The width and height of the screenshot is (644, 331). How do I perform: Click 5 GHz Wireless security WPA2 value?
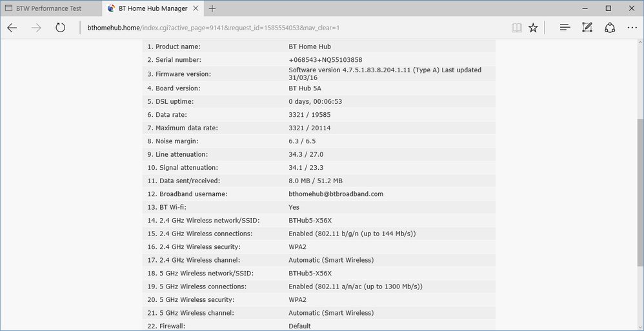tap(297, 300)
